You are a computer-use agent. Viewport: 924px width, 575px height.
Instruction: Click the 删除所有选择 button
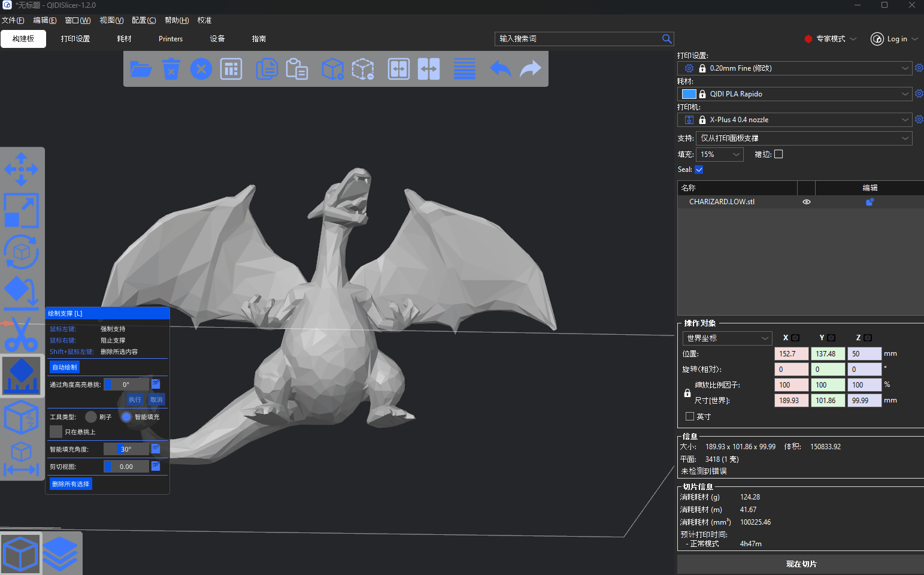coord(71,484)
